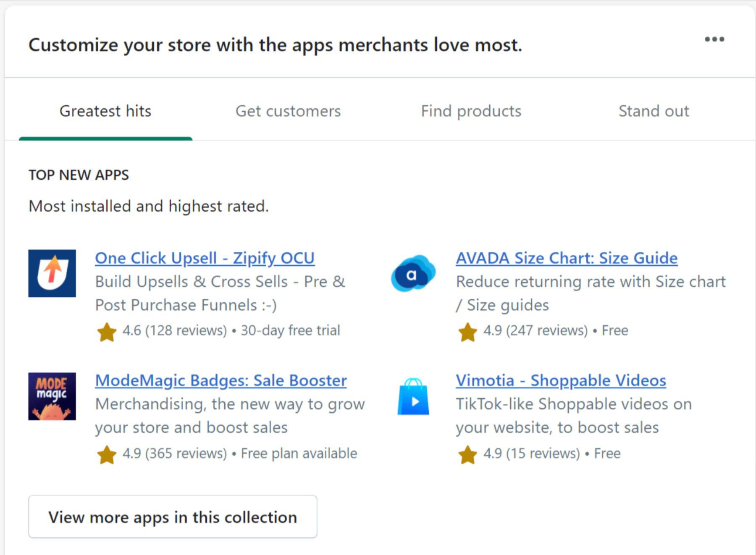The width and height of the screenshot is (756, 555).
Task: Click the AVADA Size Chart cloud icon
Action: point(413,274)
